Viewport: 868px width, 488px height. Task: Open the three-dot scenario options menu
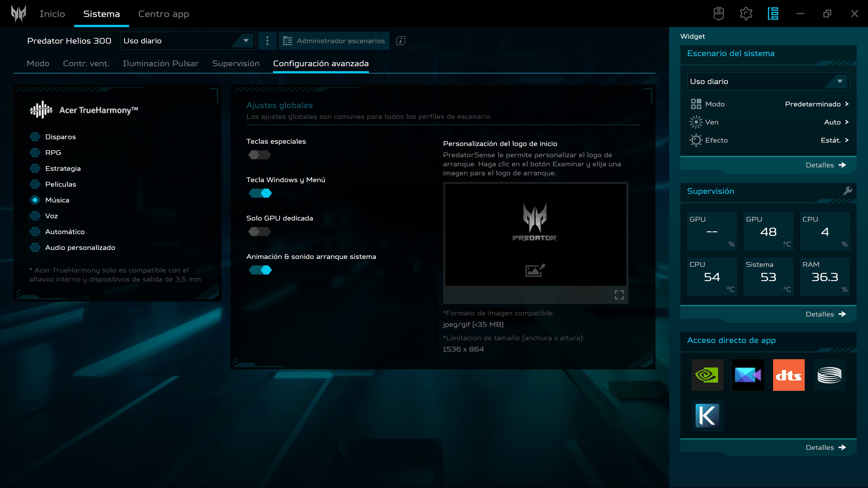coord(267,41)
